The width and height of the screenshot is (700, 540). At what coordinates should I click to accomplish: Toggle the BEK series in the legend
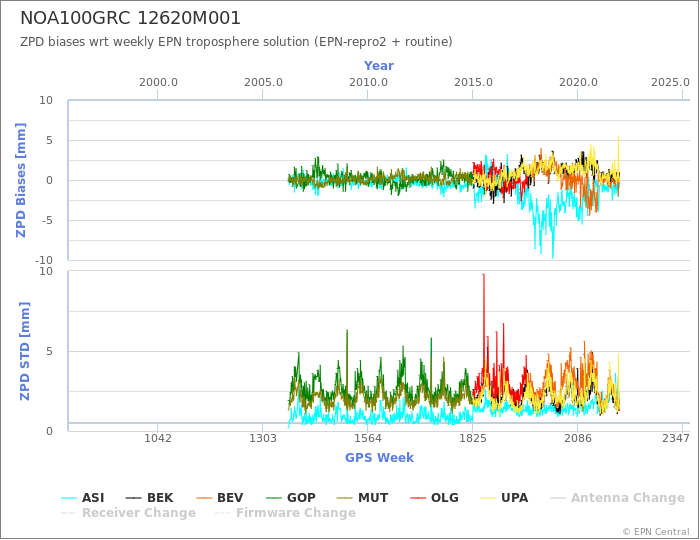pos(149,498)
